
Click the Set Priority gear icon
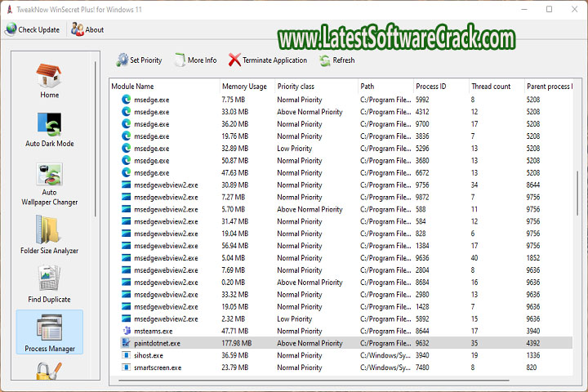click(x=122, y=60)
